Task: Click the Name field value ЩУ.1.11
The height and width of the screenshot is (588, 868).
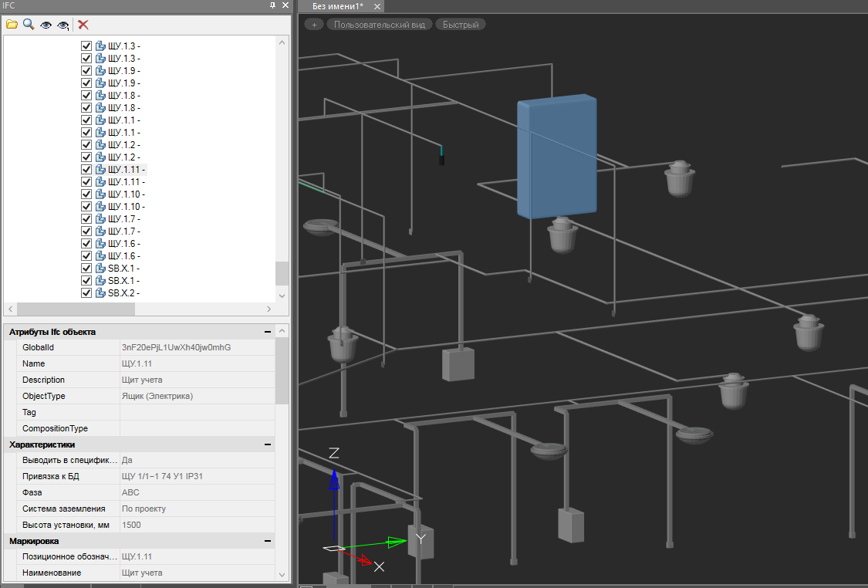Action: pos(137,363)
